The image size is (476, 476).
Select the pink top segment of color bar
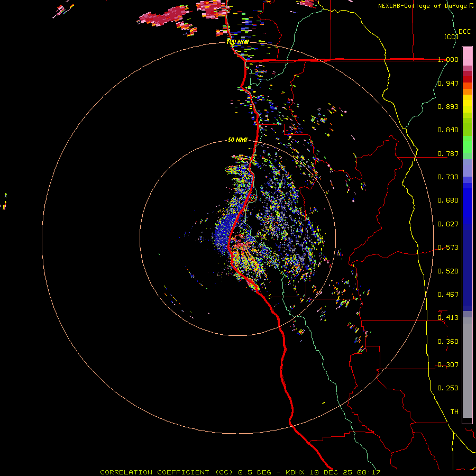[467, 57]
